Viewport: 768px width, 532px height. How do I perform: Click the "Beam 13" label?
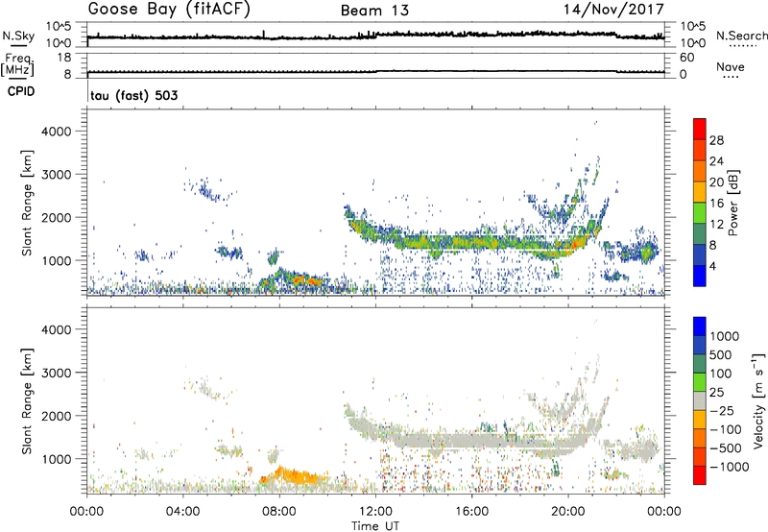coord(374,11)
